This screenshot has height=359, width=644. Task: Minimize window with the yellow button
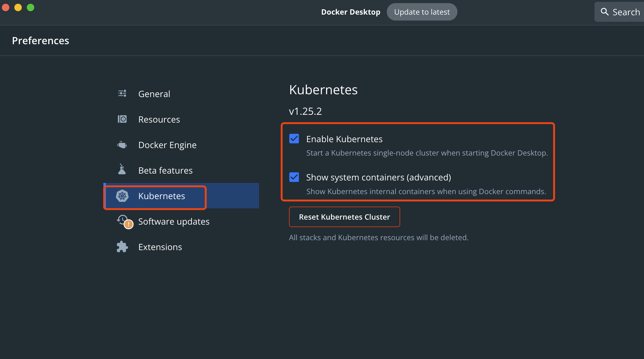point(18,7)
